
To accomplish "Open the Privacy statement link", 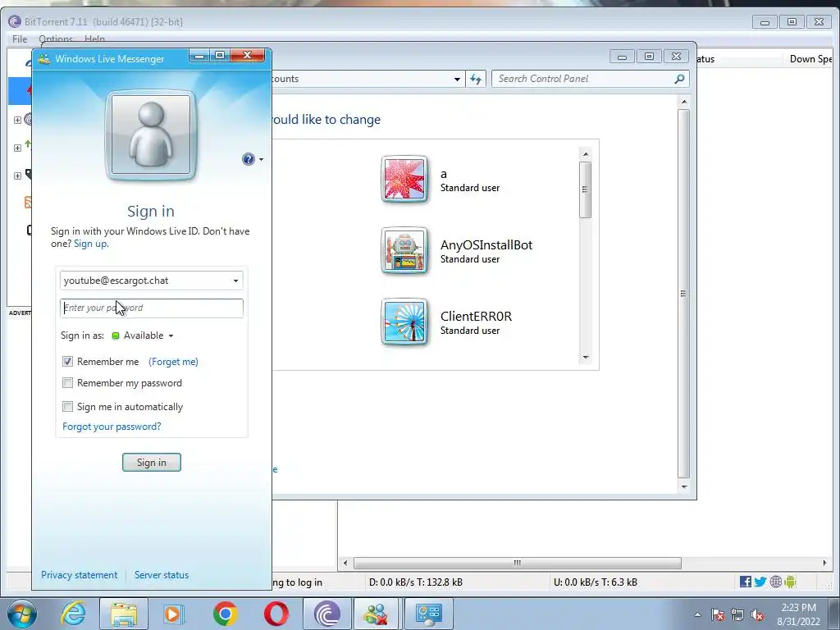I will click(x=80, y=575).
